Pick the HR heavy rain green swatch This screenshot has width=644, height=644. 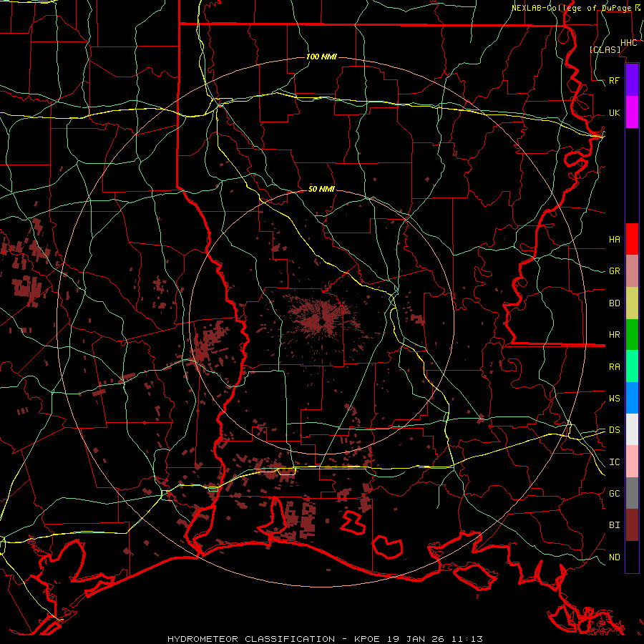pyautogui.click(x=632, y=335)
